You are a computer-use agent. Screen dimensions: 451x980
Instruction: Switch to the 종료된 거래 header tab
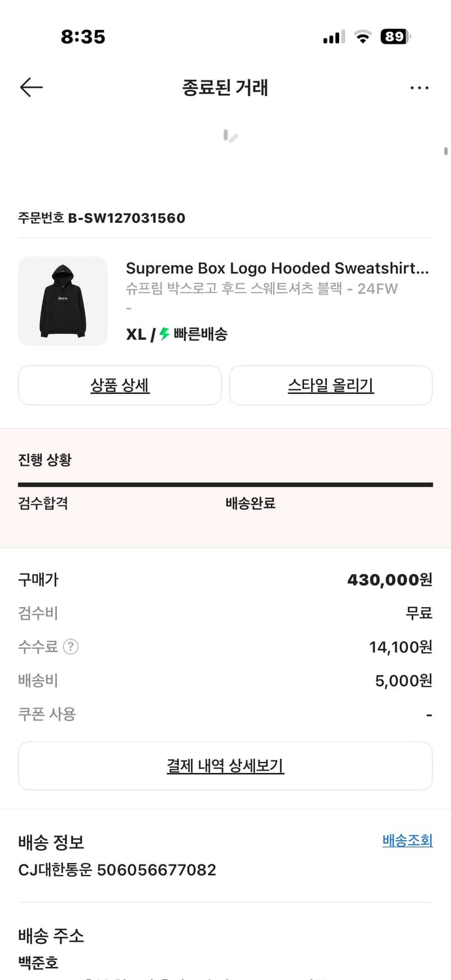(225, 87)
